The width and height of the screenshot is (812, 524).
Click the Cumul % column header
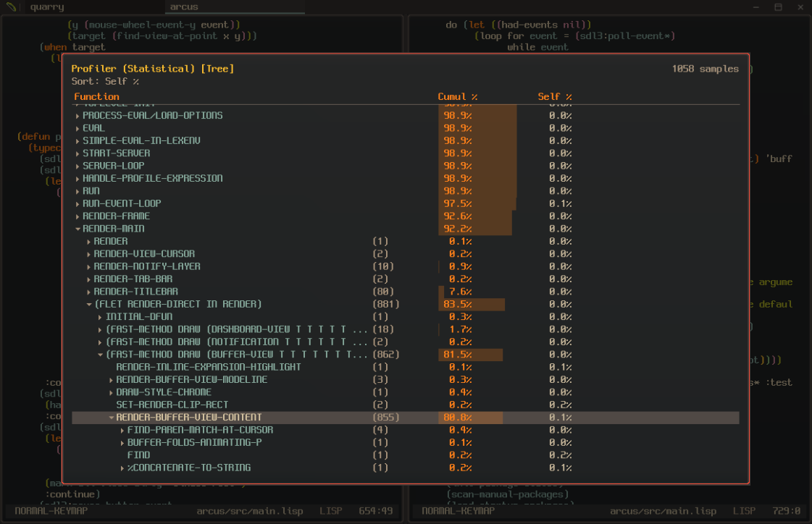tap(457, 97)
